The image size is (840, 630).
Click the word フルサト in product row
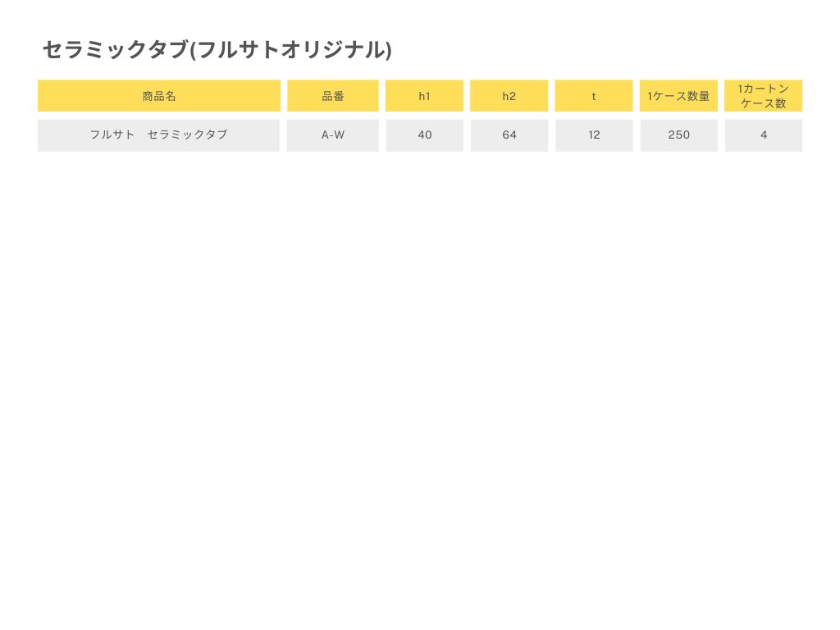112,135
